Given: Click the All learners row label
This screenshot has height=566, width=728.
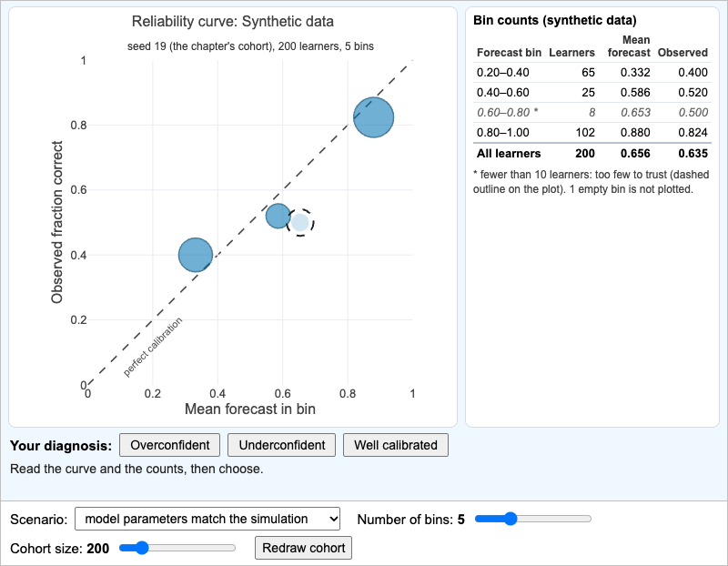Looking at the screenshot, I should tap(509, 153).
